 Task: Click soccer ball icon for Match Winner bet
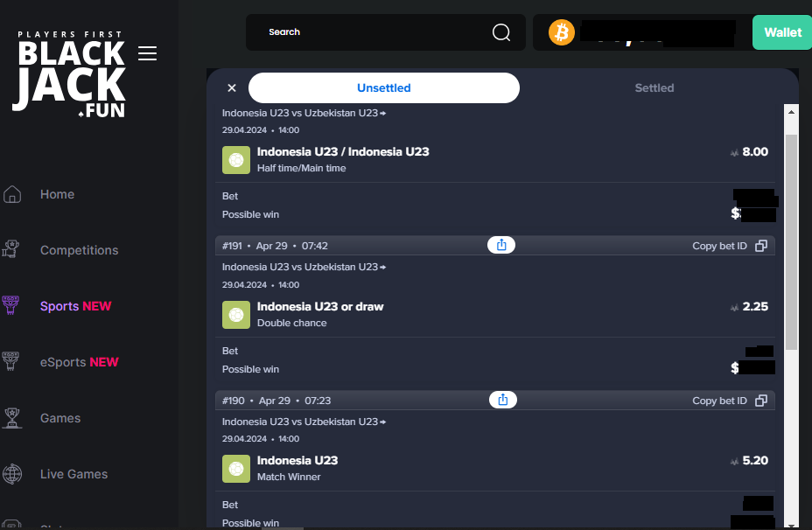pyautogui.click(x=236, y=469)
